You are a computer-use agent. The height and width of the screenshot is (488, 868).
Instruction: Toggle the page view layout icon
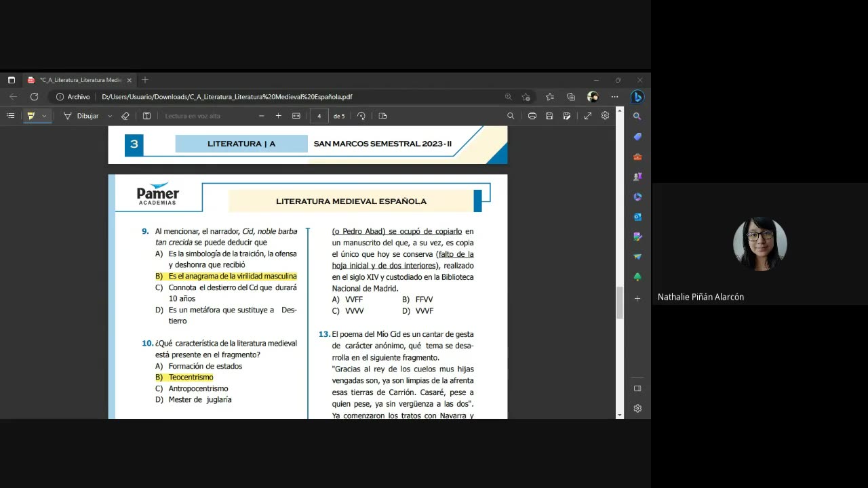(x=146, y=116)
